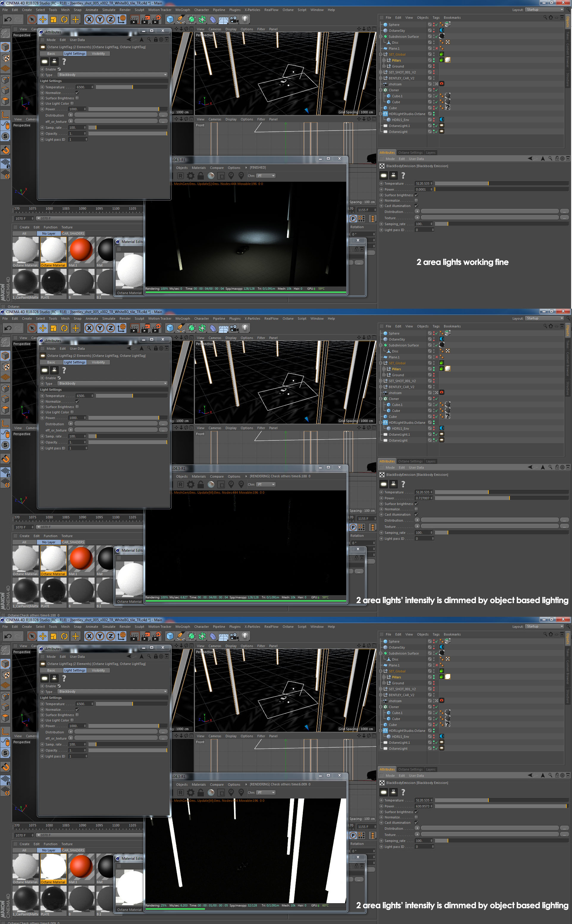
Task: Collapse the Cloner in topmost object tree
Action: click(x=381, y=90)
